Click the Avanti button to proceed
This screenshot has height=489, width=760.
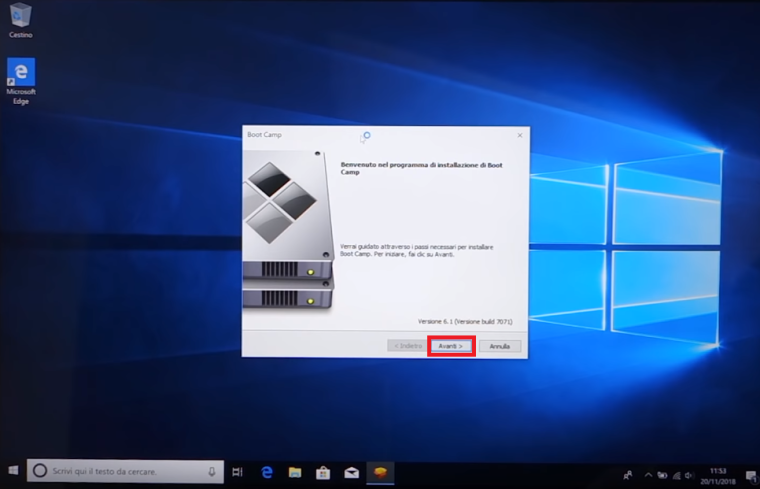(450, 346)
